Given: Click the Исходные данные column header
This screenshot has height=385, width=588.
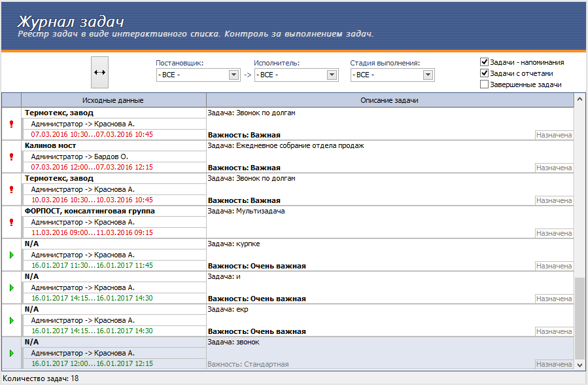Looking at the screenshot, I should pyautogui.click(x=113, y=100).
